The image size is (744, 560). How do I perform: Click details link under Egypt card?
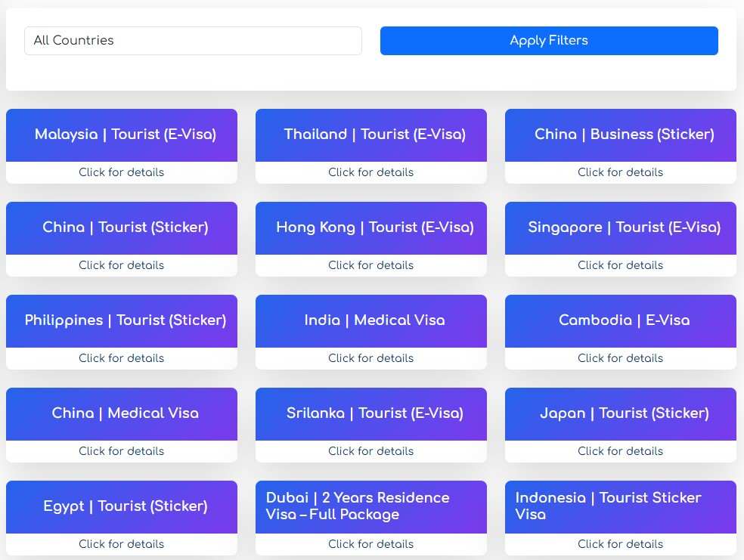tap(122, 544)
